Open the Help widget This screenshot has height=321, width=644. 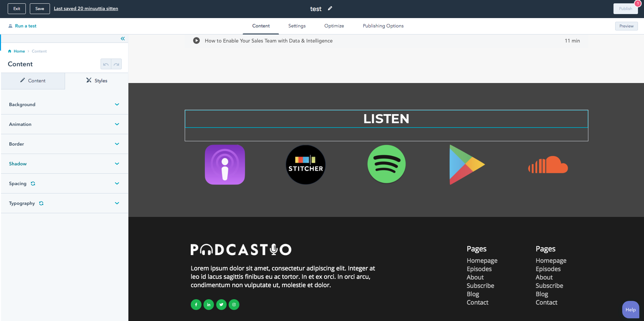pos(631,310)
